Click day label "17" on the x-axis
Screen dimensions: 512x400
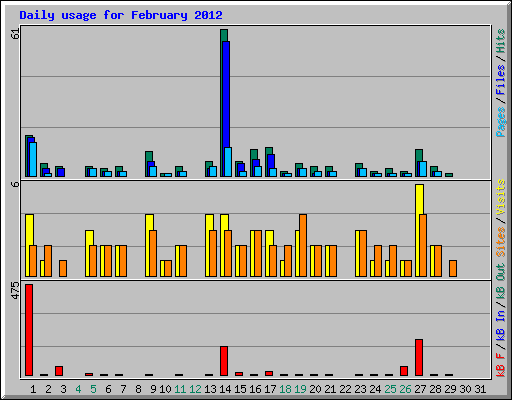click(x=270, y=389)
